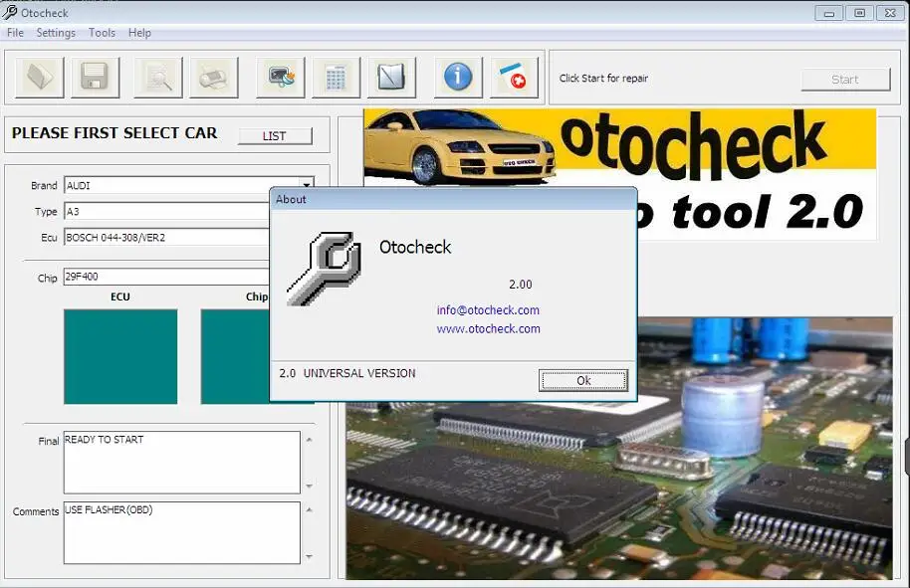Save with the floppy disk toolbar icon
This screenshot has height=588, width=910.
click(95, 78)
